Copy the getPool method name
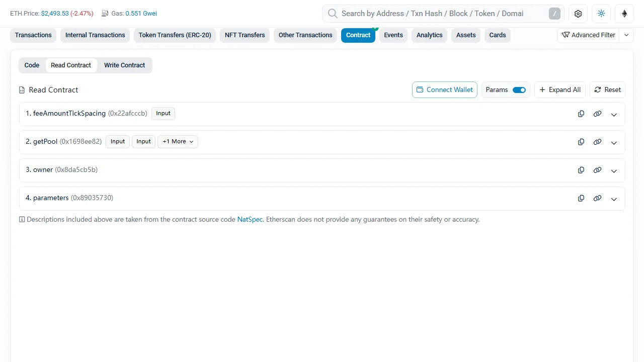This screenshot has width=644, height=362. click(x=581, y=142)
